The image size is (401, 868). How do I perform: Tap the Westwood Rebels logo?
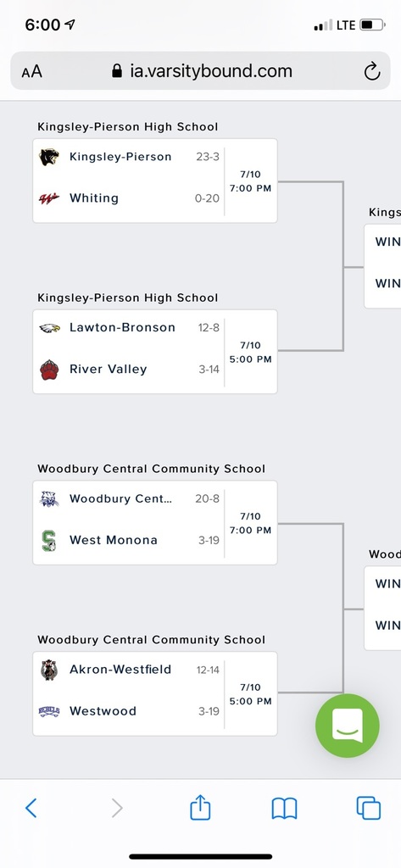click(48, 711)
